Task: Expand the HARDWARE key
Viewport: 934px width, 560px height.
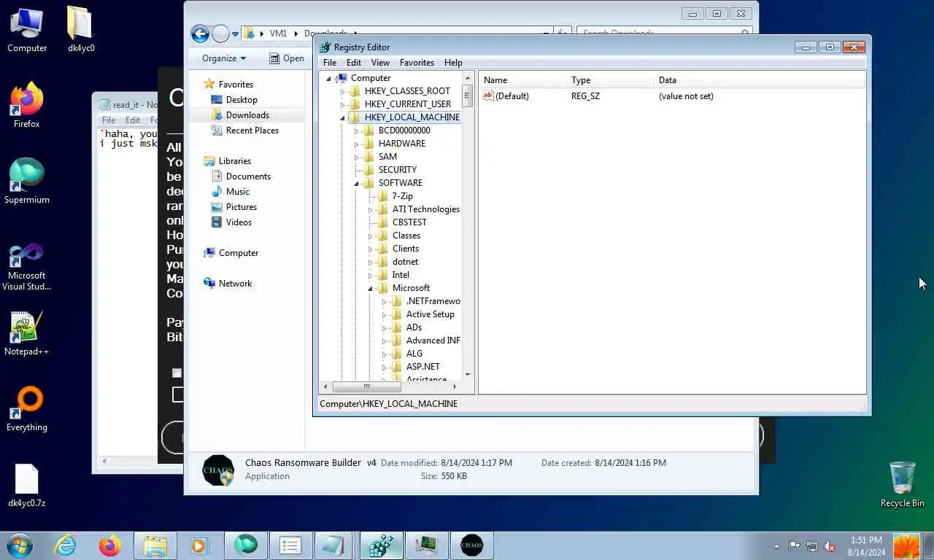Action: [x=356, y=144]
